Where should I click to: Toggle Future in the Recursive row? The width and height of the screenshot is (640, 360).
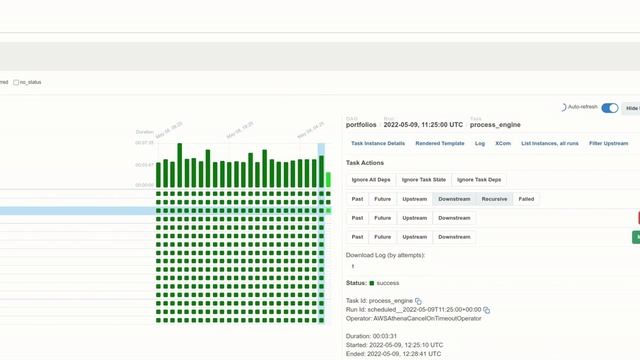pos(382,199)
